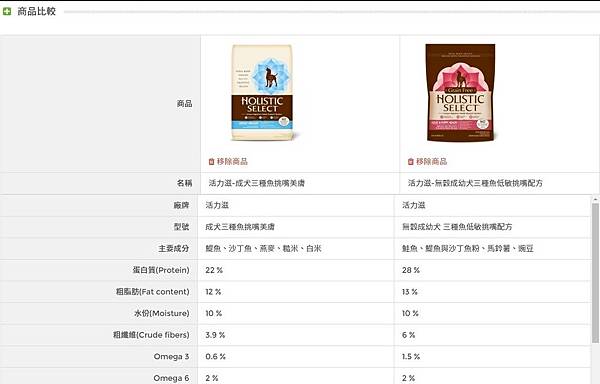Click the 名稱 row label
Image resolution: width=600 pixels, height=384 pixels.
pyautogui.click(x=184, y=183)
